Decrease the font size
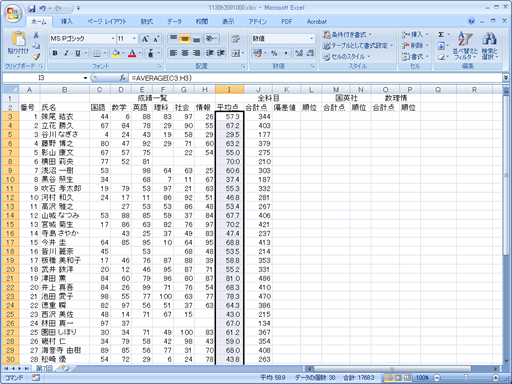This screenshot has width=512, height=384. tap(156, 39)
